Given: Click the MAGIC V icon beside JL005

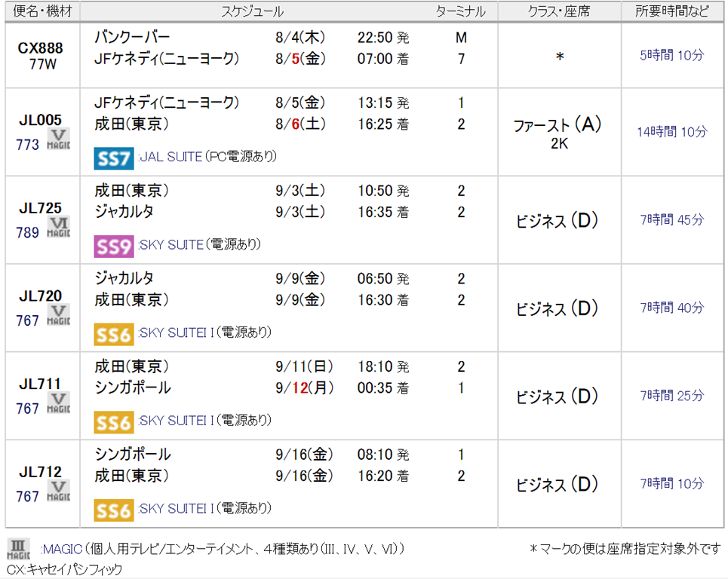Looking at the screenshot, I should click(x=59, y=139).
